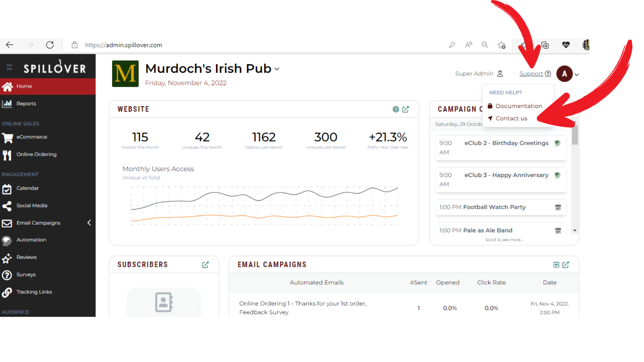The width and height of the screenshot is (644, 362).
Task: Click the Monthly Users Access chart
Action: point(264,206)
